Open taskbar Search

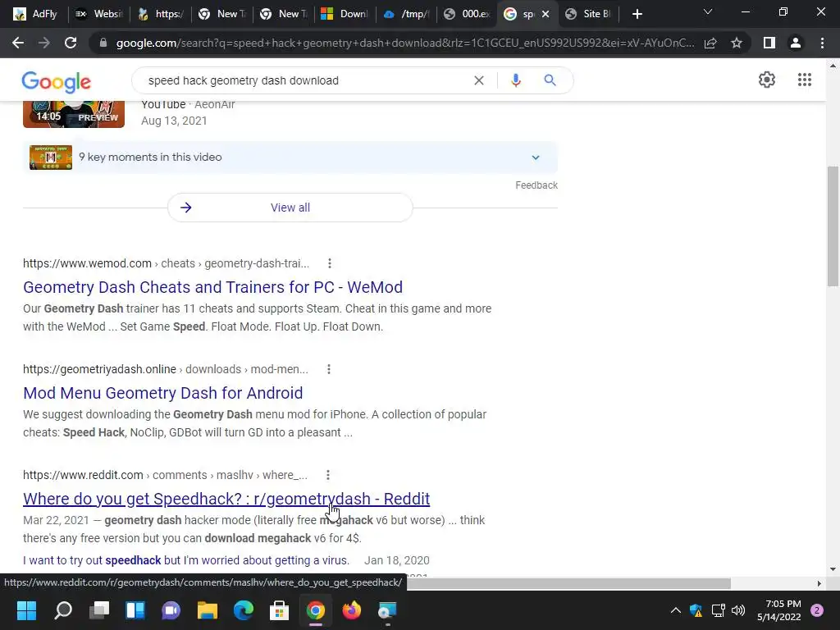pyautogui.click(x=63, y=610)
